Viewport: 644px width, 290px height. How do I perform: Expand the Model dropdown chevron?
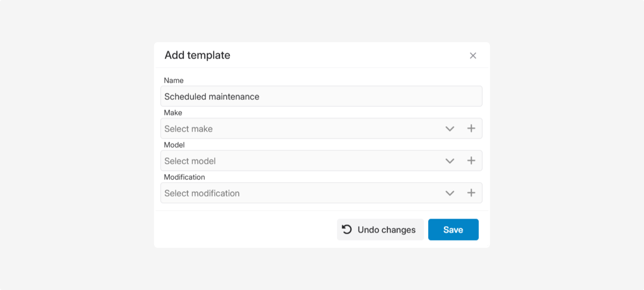click(x=450, y=161)
